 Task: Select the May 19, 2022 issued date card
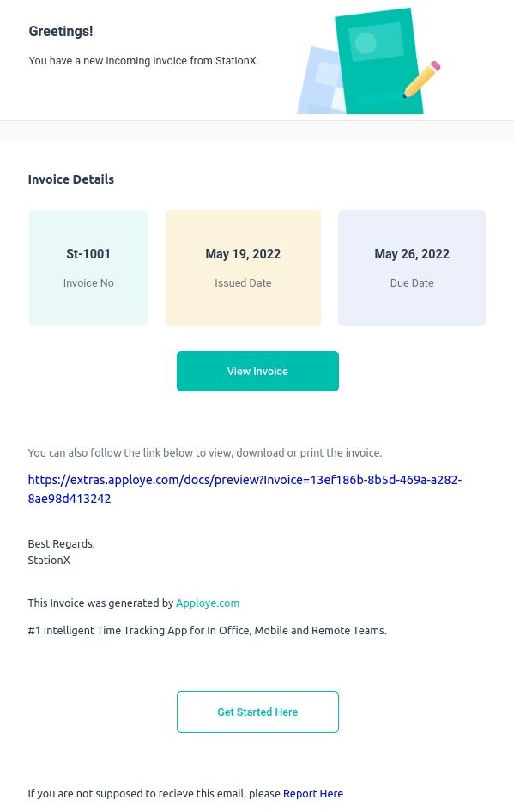pyautogui.click(x=243, y=268)
